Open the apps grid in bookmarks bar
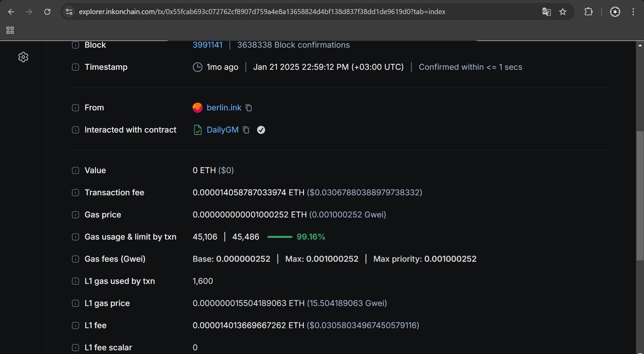The width and height of the screenshot is (644, 354). click(x=10, y=31)
